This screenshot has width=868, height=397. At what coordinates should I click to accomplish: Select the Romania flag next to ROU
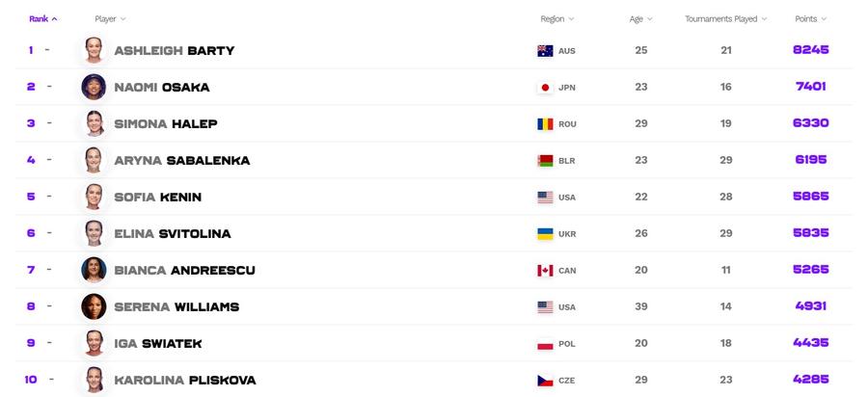(x=545, y=124)
